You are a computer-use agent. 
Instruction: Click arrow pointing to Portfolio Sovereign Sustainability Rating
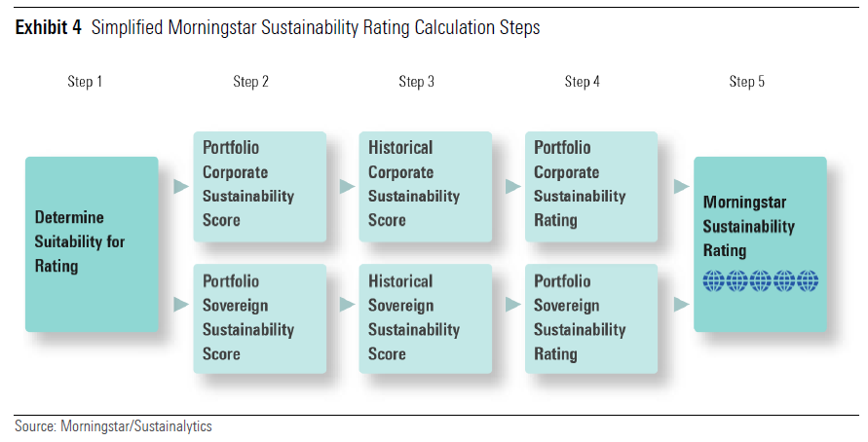click(x=512, y=305)
